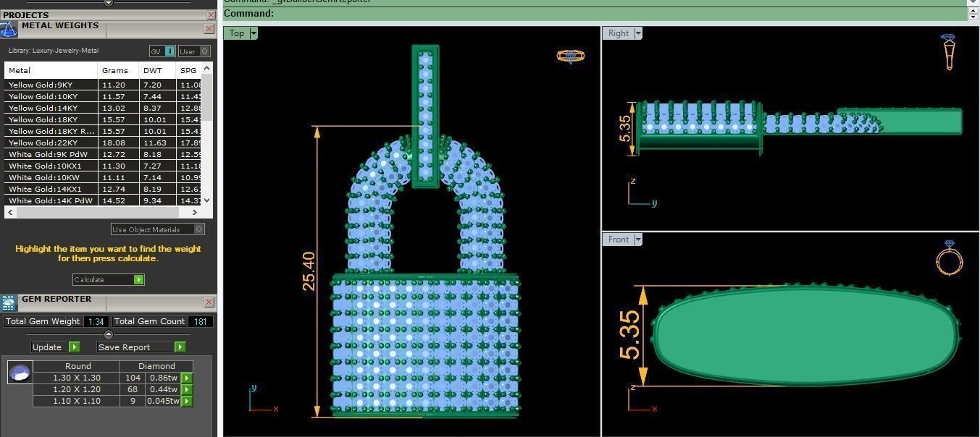Click the metal table left arrow
Viewport: 980px width, 437px height.
(x=10, y=212)
